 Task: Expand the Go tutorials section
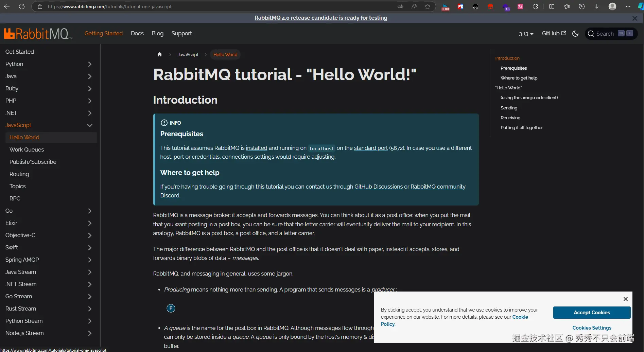(90, 211)
